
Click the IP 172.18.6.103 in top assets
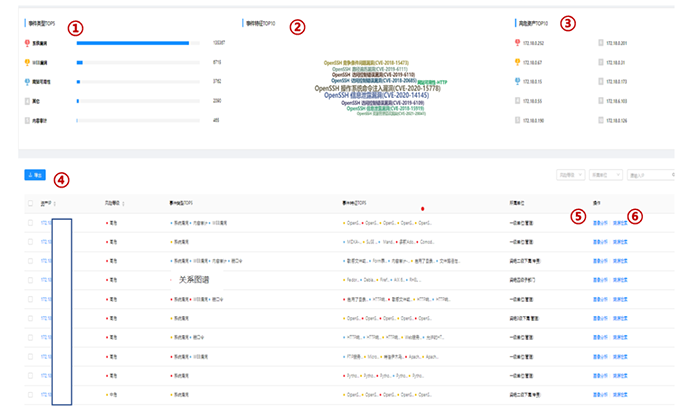coord(617,101)
